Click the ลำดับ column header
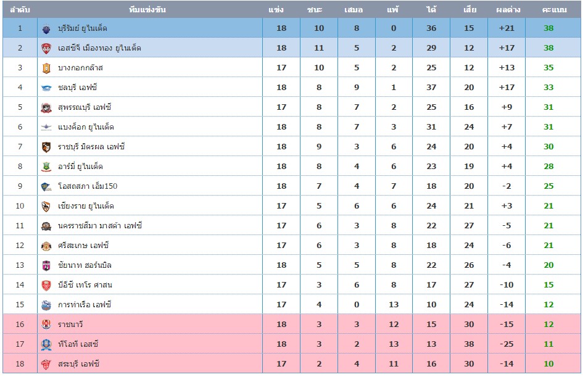This screenshot has height=377, width=588. 20,9
